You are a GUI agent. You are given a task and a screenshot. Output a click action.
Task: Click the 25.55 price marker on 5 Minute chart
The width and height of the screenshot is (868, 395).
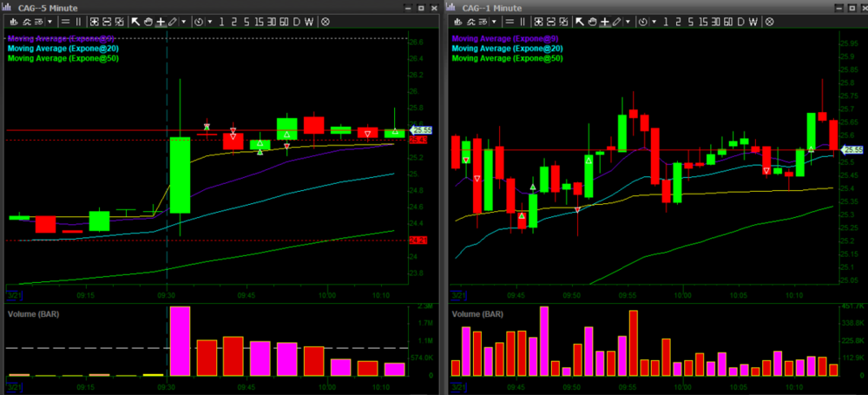(418, 130)
